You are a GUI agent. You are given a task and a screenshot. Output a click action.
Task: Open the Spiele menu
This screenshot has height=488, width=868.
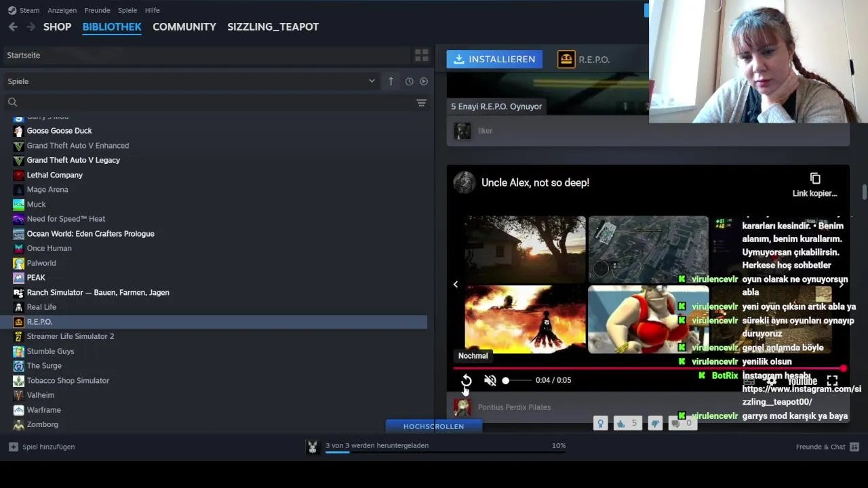[127, 10]
